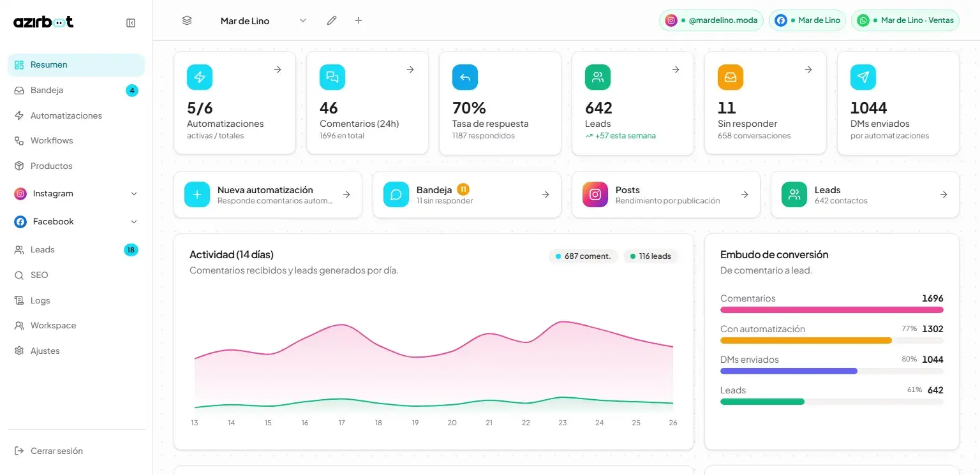Open Logs in the sidebar

[77, 301]
